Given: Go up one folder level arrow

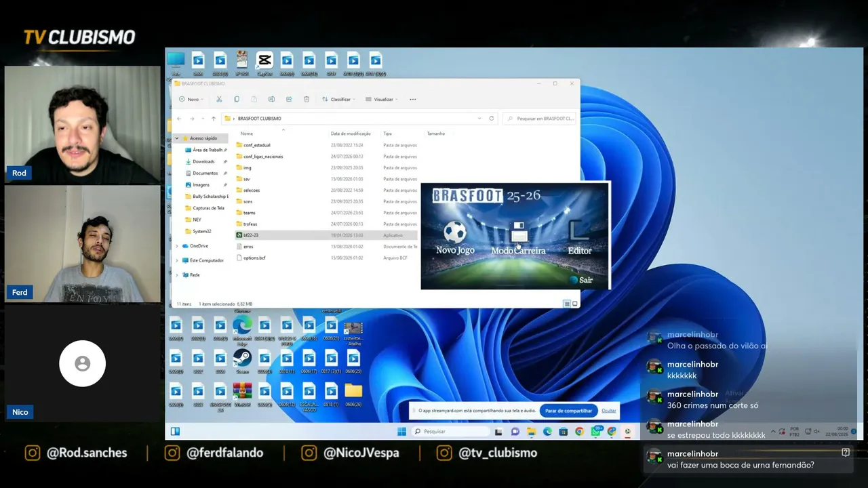Looking at the screenshot, I should pyautogui.click(x=213, y=119).
